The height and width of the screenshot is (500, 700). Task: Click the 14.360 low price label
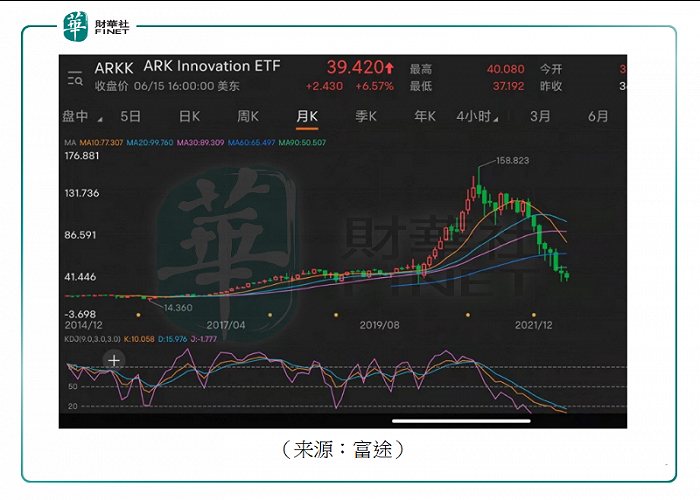(x=178, y=308)
